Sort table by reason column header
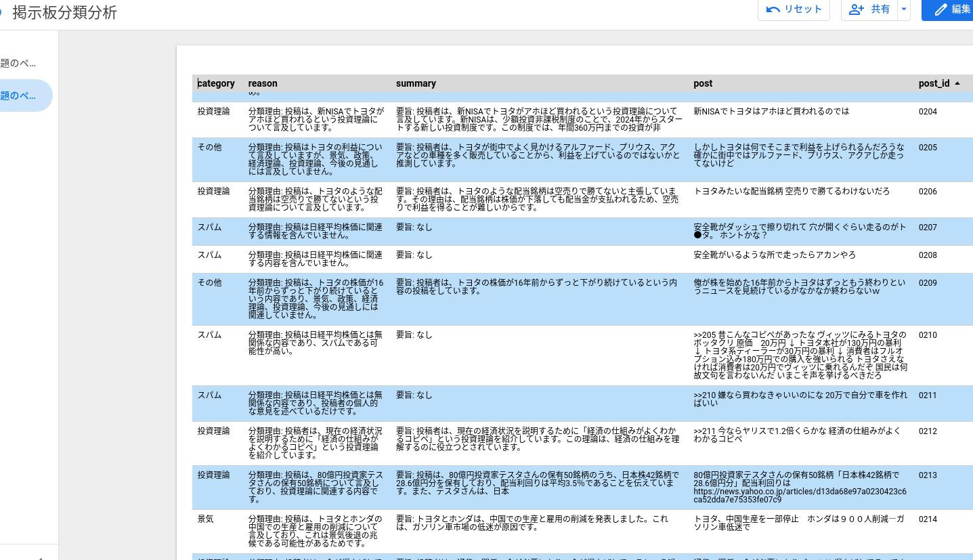This screenshot has height=560, width=973. click(263, 83)
